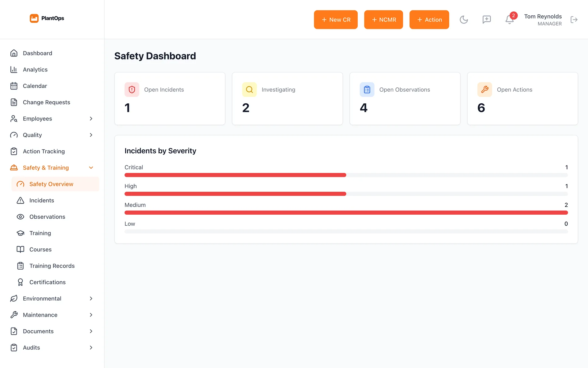The width and height of the screenshot is (588, 368).
Task: Click the Safety Dashboard title
Action: click(x=155, y=56)
